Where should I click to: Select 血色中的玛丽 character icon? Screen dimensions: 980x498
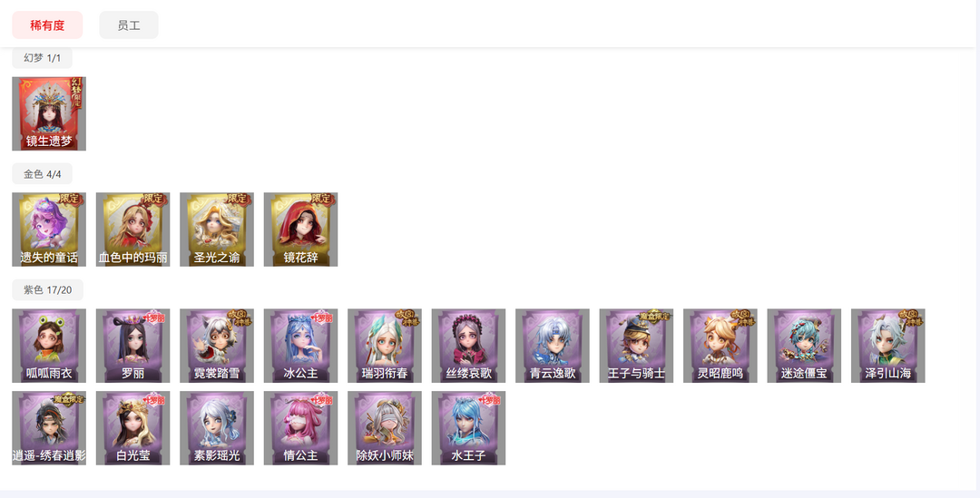[132, 229]
